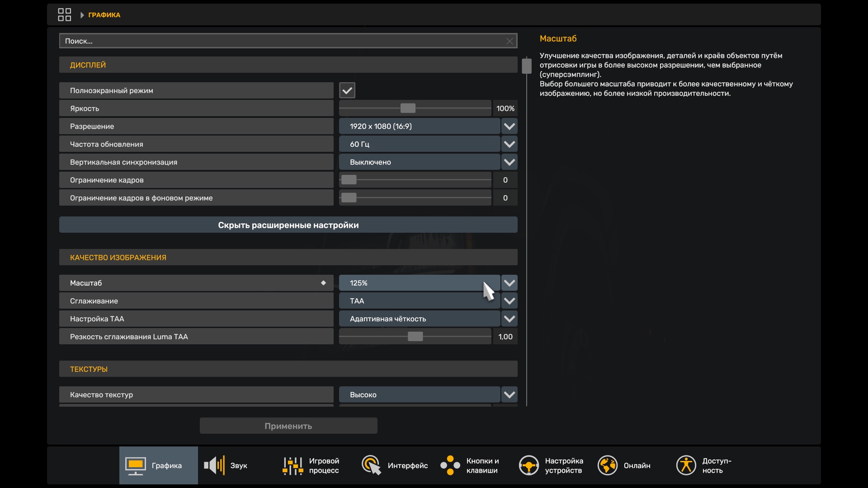The height and width of the screenshot is (488, 868).
Task: Clear search field with X icon
Action: click(x=509, y=41)
